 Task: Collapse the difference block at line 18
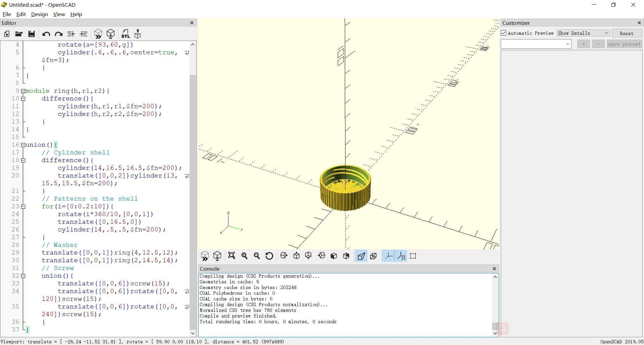tap(23, 160)
